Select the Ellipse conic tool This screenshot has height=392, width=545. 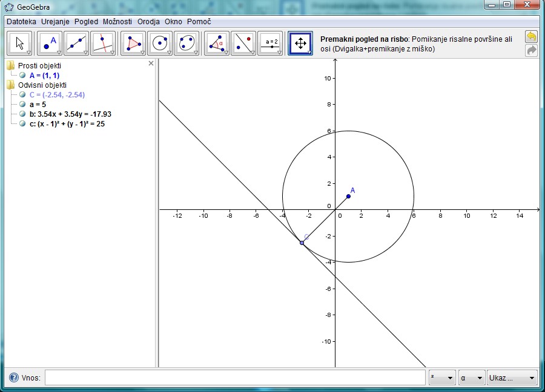pos(187,43)
